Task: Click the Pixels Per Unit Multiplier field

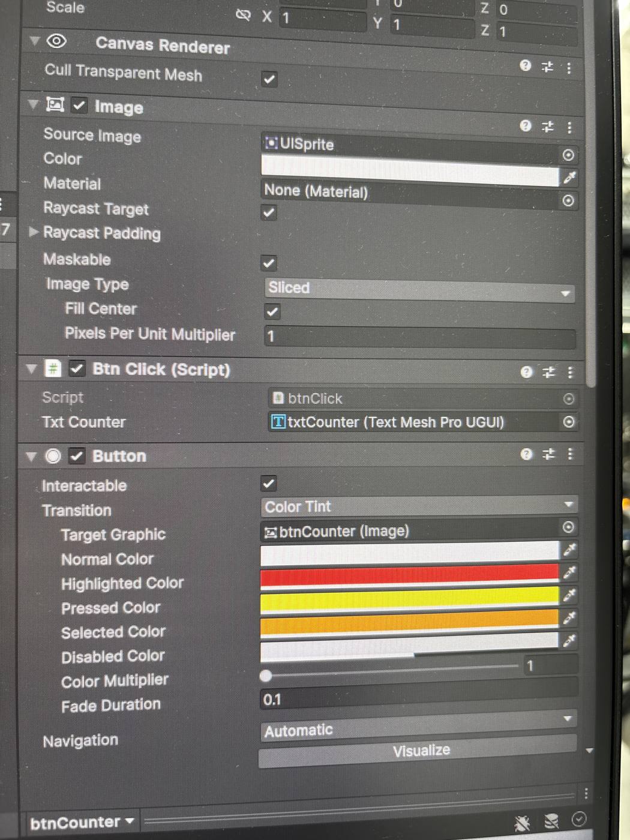Action: pos(420,337)
